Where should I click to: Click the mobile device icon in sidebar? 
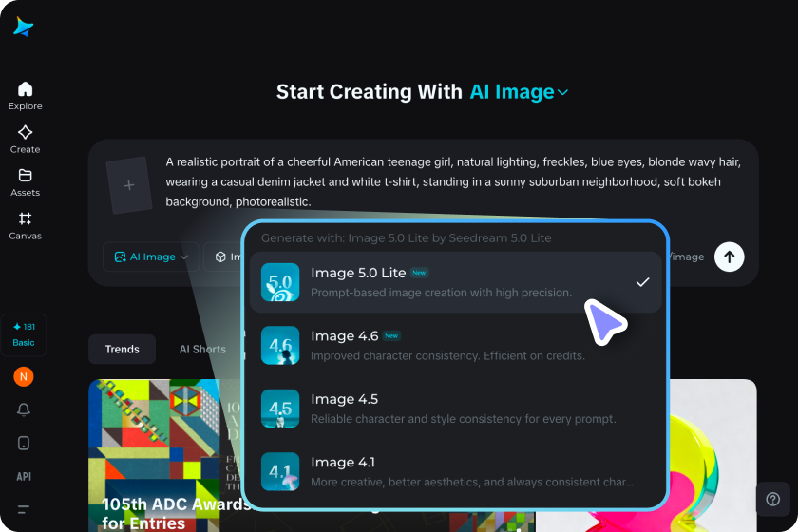click(24, 443)
